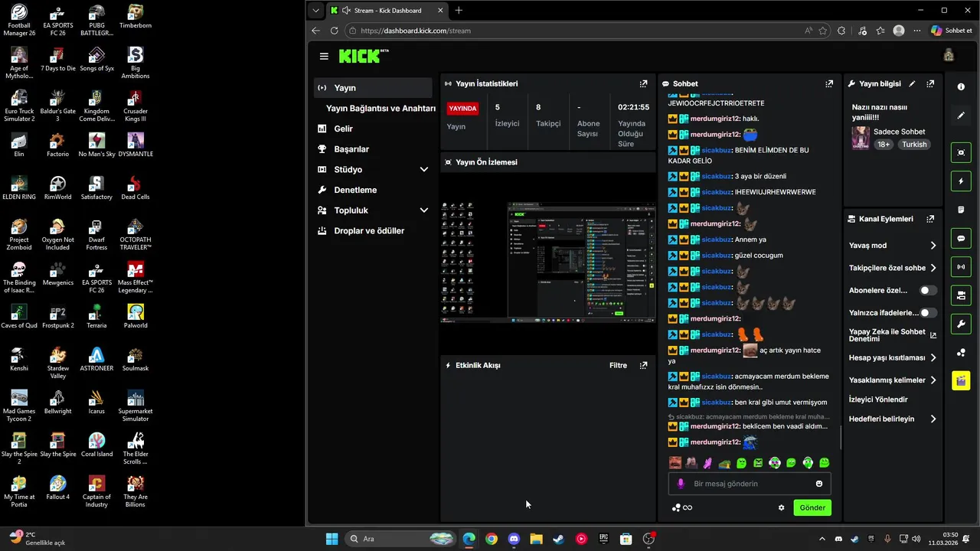Open the emoji picker in chat input
The height and width of the screenshot is (551, 980).
point(819,484)
